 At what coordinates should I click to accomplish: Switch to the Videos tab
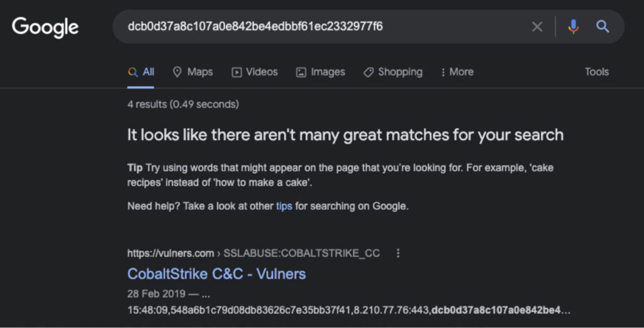coord(255,72)
